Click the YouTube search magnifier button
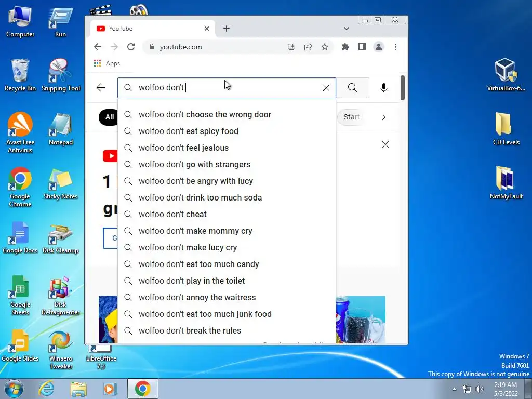The height and width of the screenshot is (399, 532). [x=353, y=88]
